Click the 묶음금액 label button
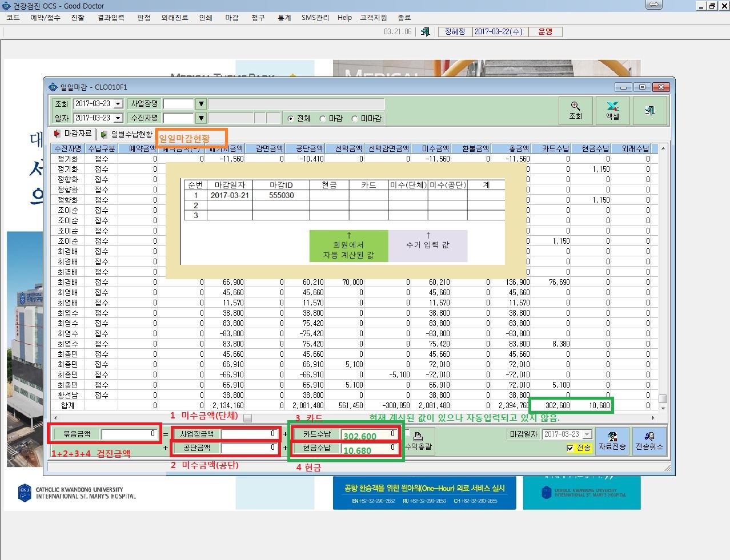This screenshot has width=730, height=560. tap(77, 434)
